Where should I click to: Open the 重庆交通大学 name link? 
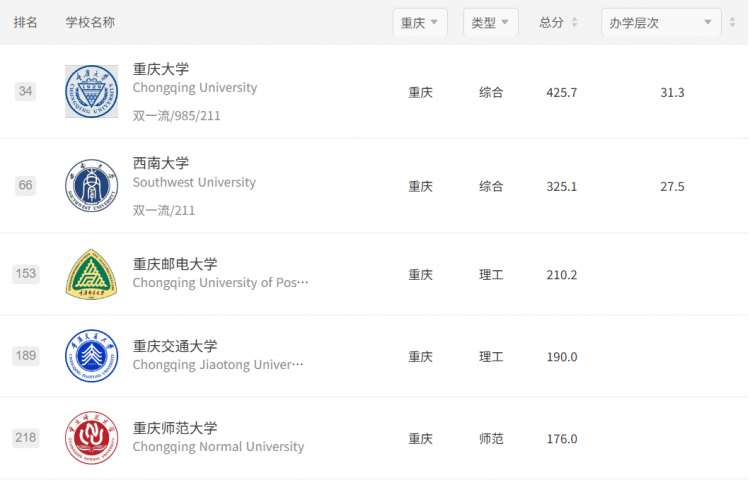click(175, 346)
